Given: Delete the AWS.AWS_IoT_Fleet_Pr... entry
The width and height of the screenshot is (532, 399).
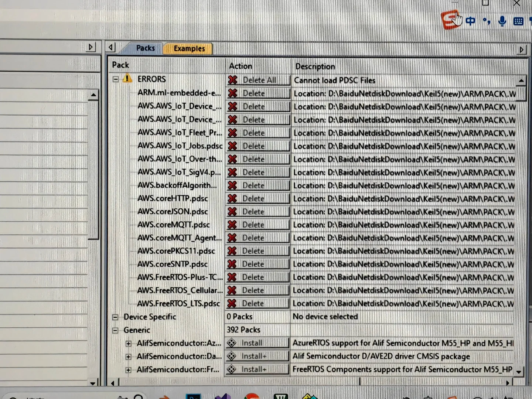Looking at the screenshot, I should 258,133.
